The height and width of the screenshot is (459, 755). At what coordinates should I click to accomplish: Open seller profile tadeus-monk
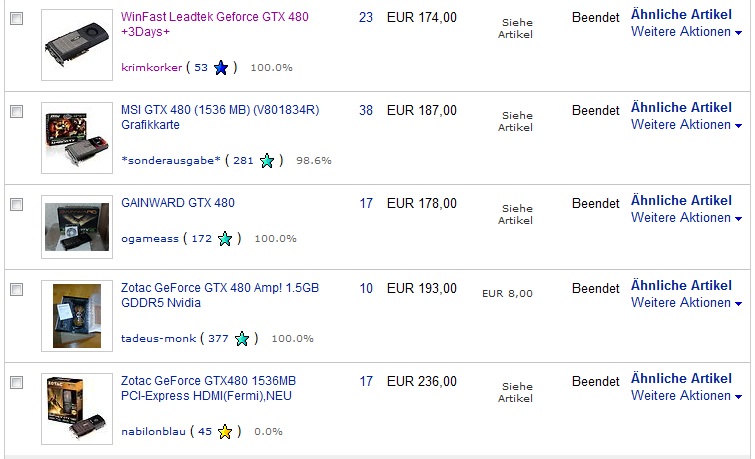coord(158,339)
